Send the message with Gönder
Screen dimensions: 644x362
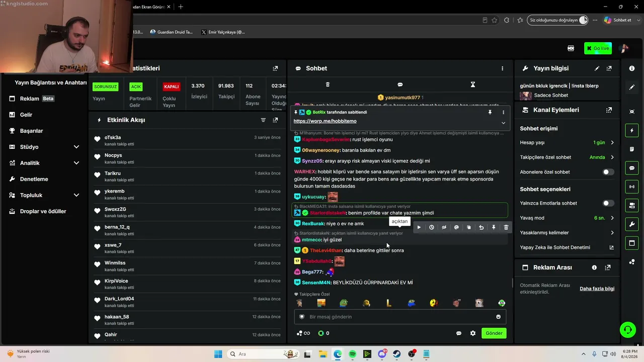click(494, 333)
